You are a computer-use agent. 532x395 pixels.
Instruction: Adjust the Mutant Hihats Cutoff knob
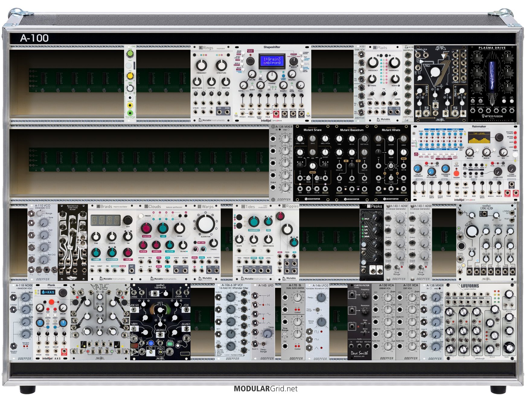[x=391, y=139]
